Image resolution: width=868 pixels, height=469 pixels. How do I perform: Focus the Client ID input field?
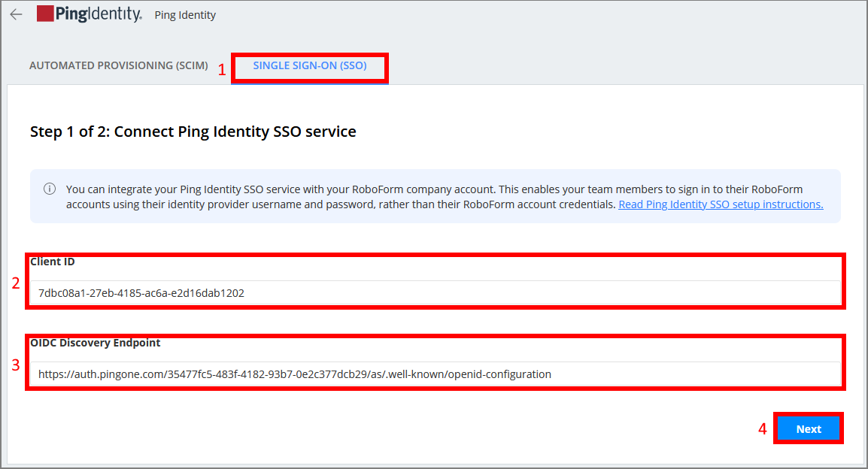click(435, 293)
